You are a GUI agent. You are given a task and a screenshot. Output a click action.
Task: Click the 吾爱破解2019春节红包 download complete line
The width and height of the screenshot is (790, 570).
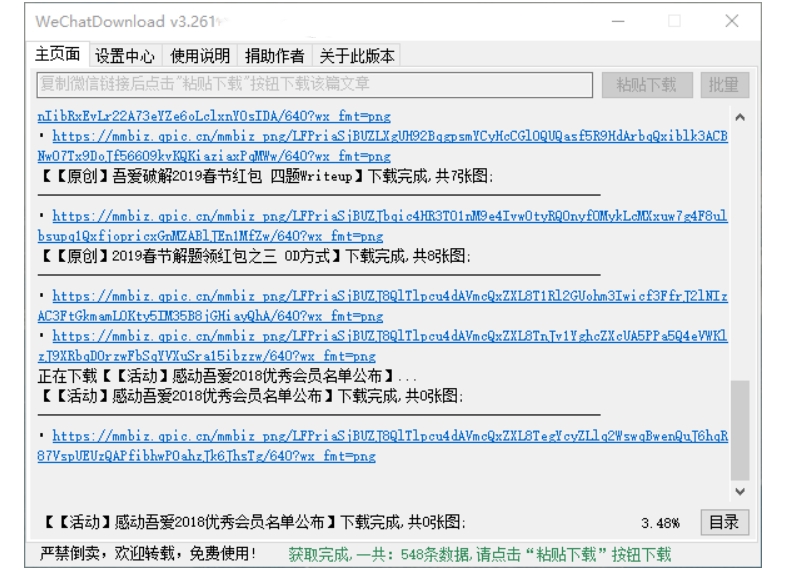(x=267, y=176)
